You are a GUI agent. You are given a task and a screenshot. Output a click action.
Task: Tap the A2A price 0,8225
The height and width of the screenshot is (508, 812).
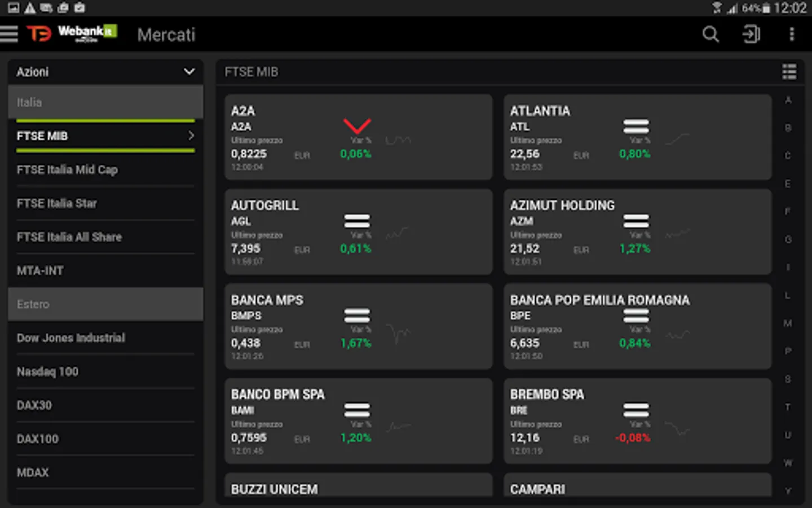[249, 154]
